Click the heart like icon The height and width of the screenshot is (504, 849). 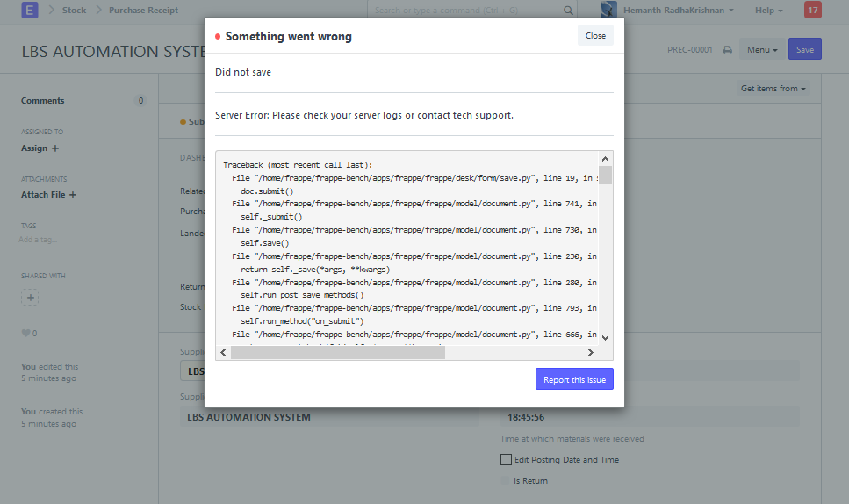(x=25, y=333)
